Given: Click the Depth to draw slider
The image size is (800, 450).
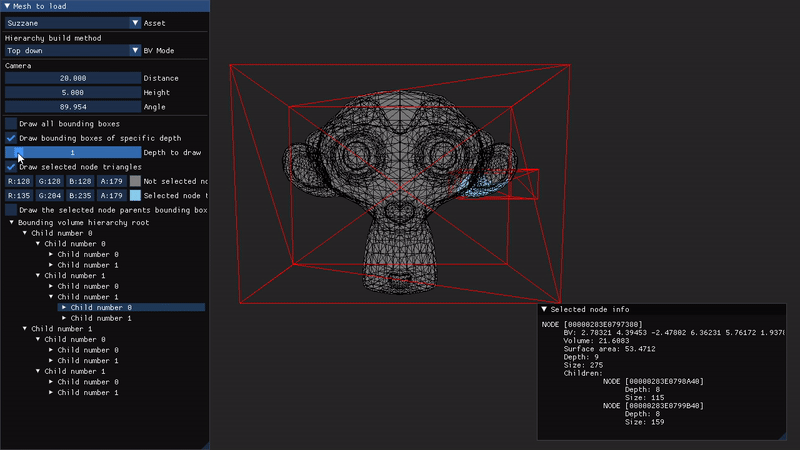Looking at the screenshot, I should pos(73,152).
